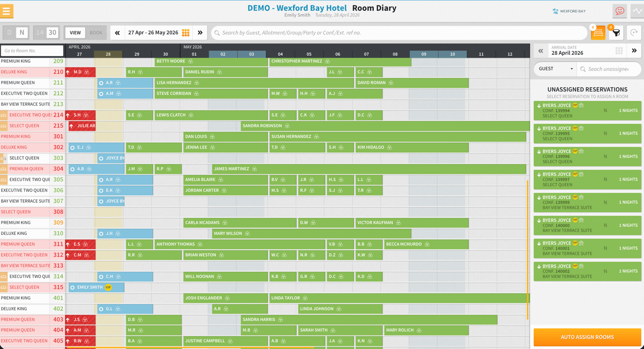Open the GUEST search type dropdown
This screenshot has height=349, width=644.
click(x=556, y=69)
